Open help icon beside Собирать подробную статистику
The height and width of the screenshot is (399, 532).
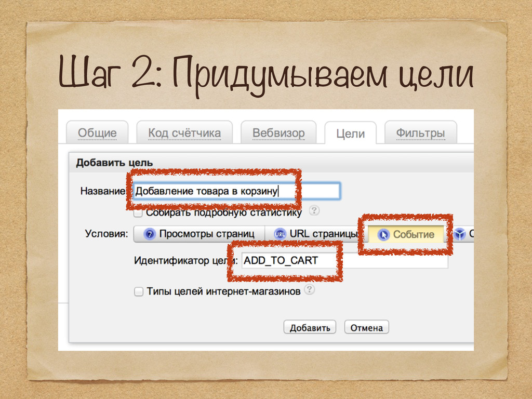(314, 210)
